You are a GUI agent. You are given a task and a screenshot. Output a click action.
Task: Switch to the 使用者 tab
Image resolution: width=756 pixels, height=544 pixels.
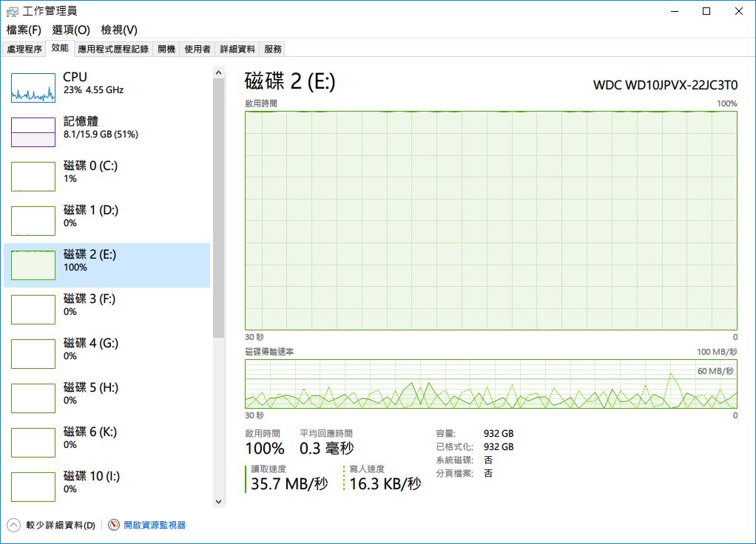click(198, 49)
